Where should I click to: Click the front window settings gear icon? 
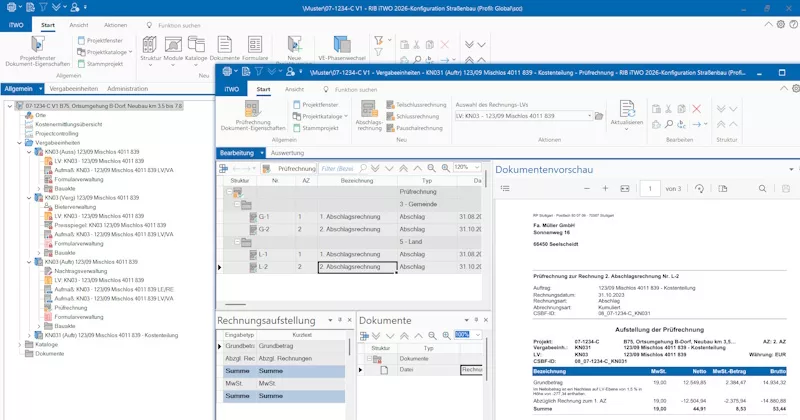point(795,89)
